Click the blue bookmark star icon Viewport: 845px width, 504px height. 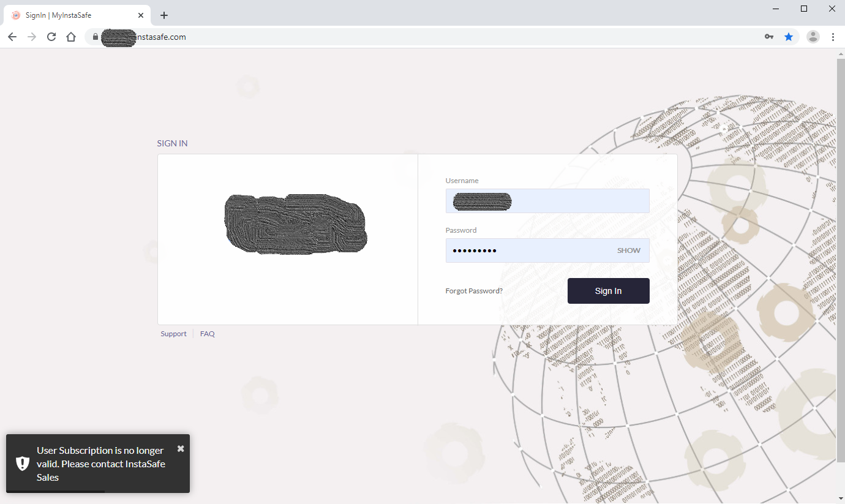click(789, 37)
